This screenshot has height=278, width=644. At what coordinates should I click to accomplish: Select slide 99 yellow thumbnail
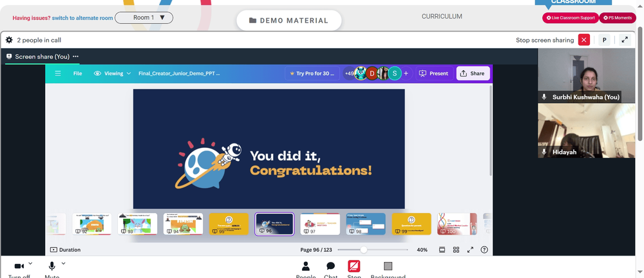(x=411, y=224)
